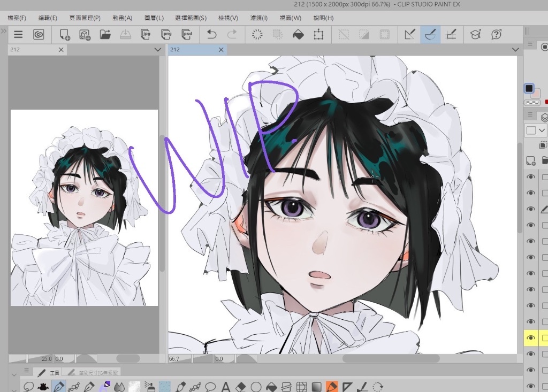Open the 檔案(F) menu
This screenshot has height=392, width=548.
point(17,18)
